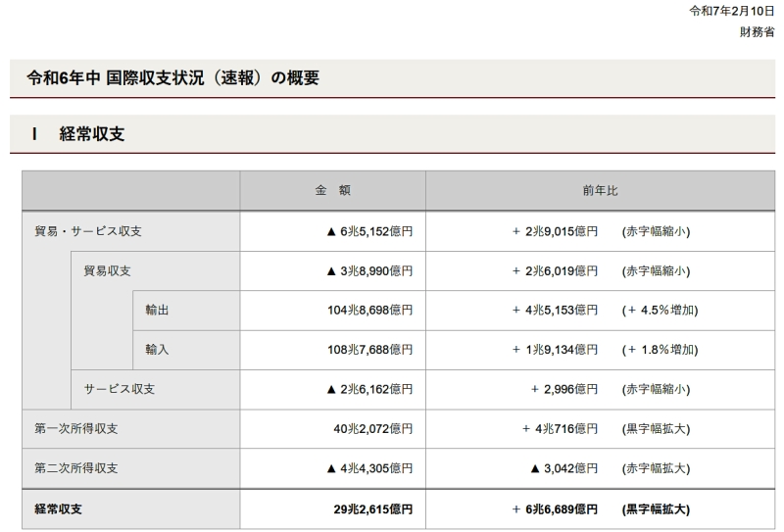Click the bold 経常収支 total row label
Screen dimensions: 784x532
pyautogui.click(x=59, y=509)
